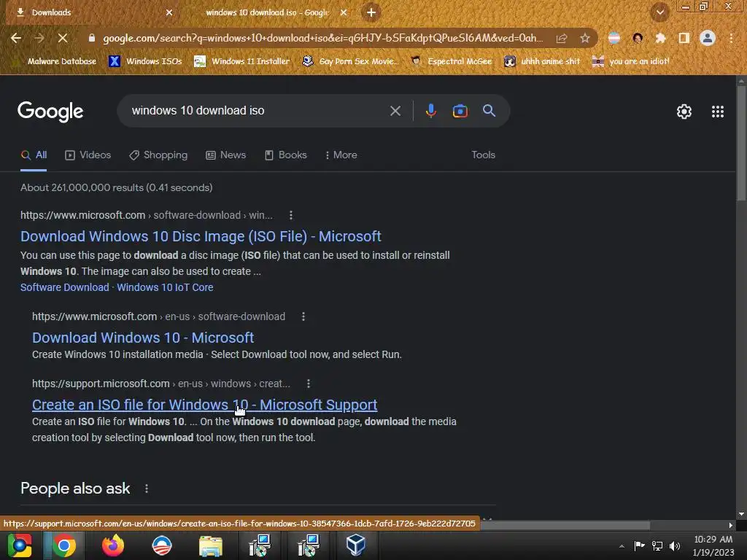The image size is (747, 560).
Task: Open the Windows ISOs bookmark
Action: coord(146,61)
